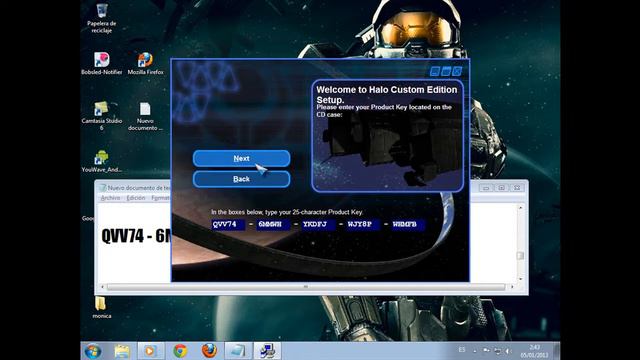Switch to Notepad taskbar window
640x360 pixels.
click(x=238, y=351)
